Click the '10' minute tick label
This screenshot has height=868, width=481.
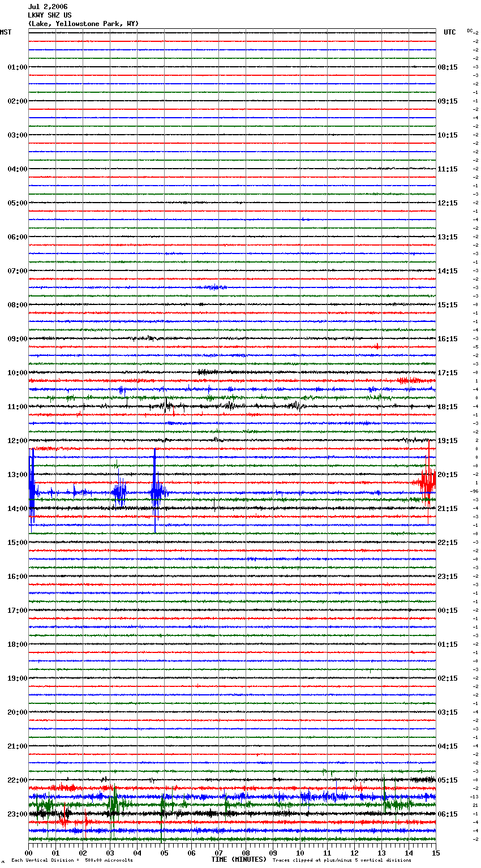click(300, 853)
